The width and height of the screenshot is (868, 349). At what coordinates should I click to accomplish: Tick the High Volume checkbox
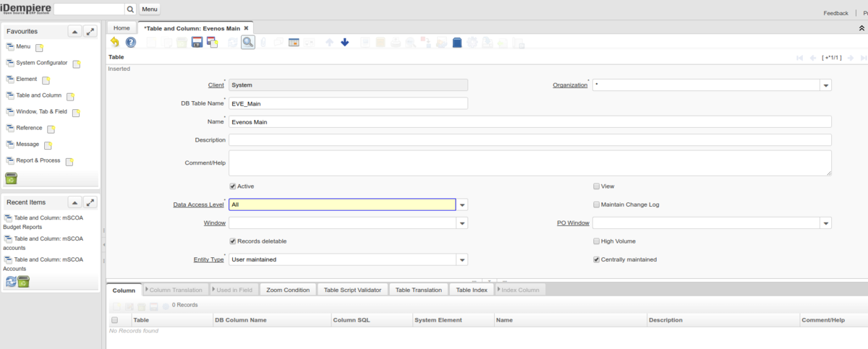point(597,241)
